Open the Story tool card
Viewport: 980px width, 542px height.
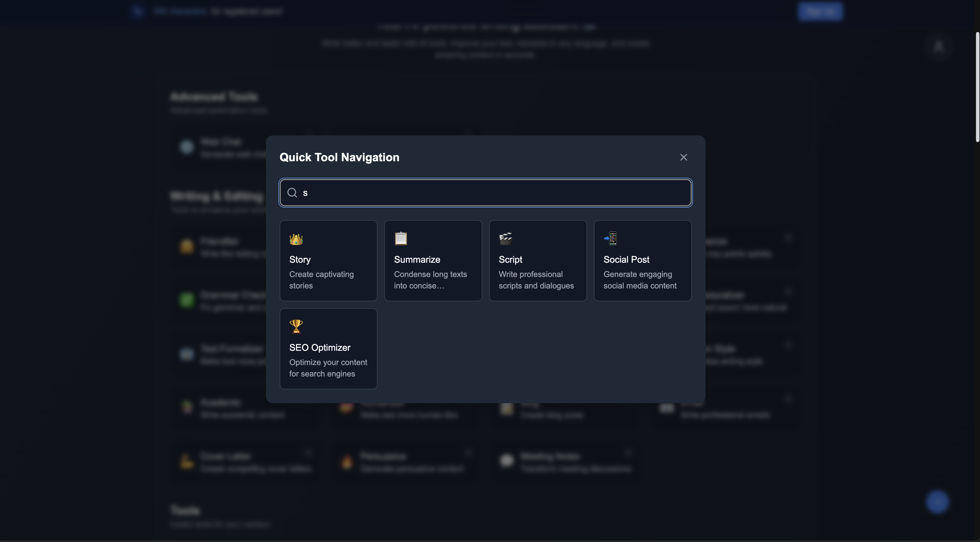328,261
